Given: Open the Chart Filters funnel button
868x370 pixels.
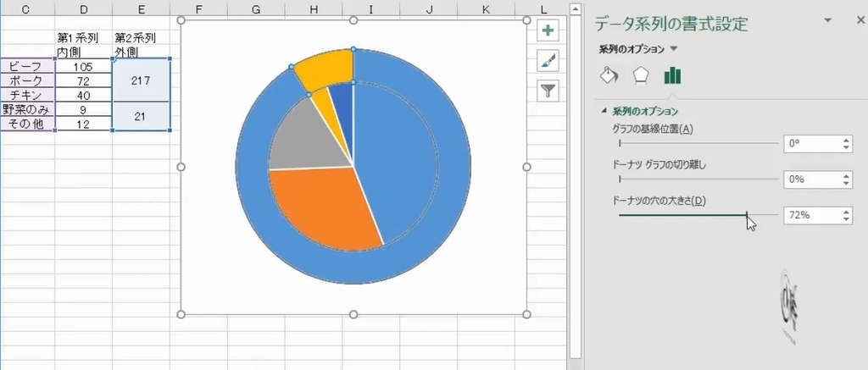Looking at the screenshot, I should [548, 91].
